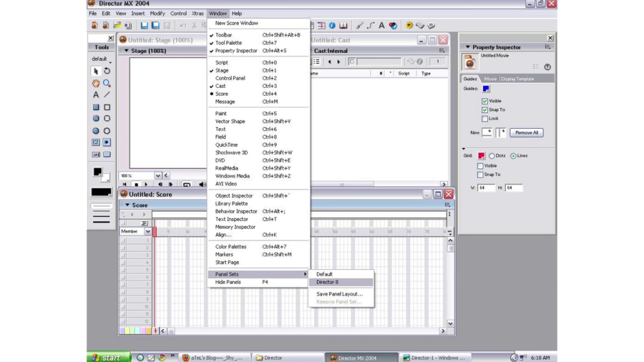Collapse the Stage (100%) panel triangle
Screen dimensions: 644x362
click(x=126, y=51)
